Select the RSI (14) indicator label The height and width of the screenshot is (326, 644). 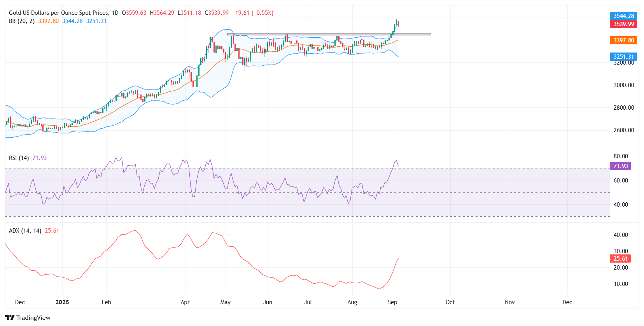tap(19, 158)
